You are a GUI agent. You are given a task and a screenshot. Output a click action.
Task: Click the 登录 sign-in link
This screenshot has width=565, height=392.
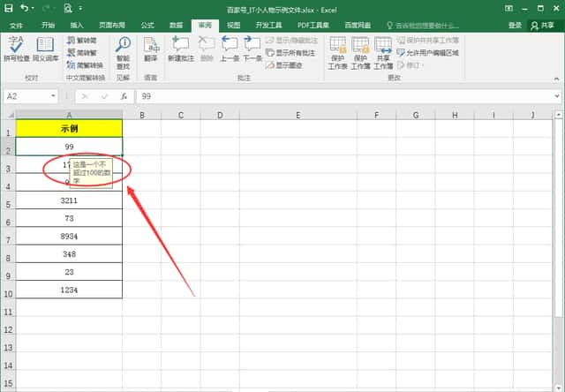point(515,26)
